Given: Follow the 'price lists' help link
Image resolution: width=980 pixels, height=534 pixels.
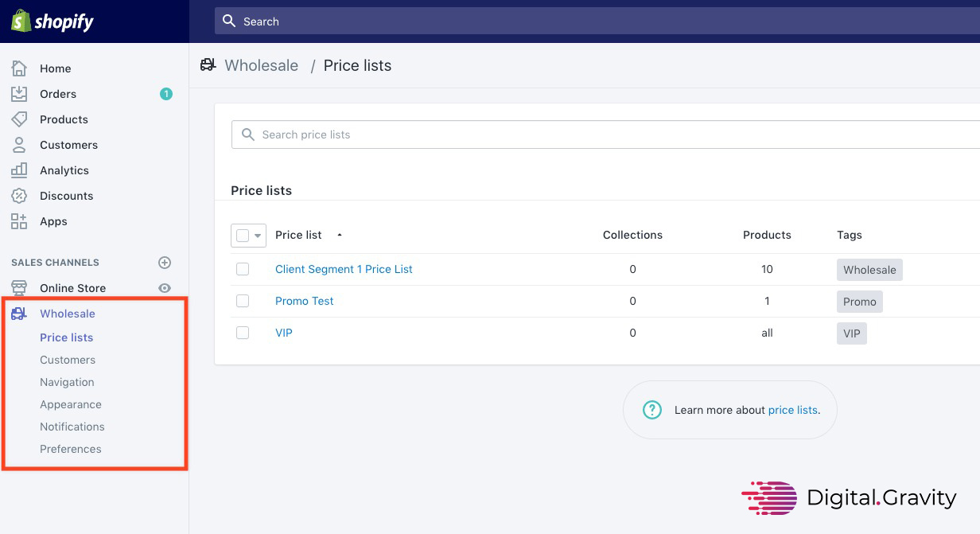Looking at the screenshot, I should click(792, 410).
